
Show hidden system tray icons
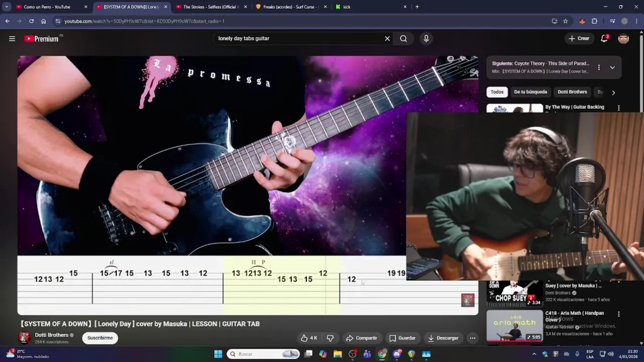pyautogui.click(x=535, y=354)
